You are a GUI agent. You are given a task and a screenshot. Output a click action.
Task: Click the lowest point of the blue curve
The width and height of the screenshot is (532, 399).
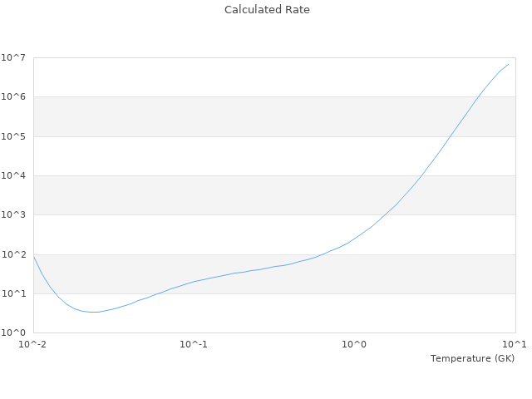(x=95, y=312)
